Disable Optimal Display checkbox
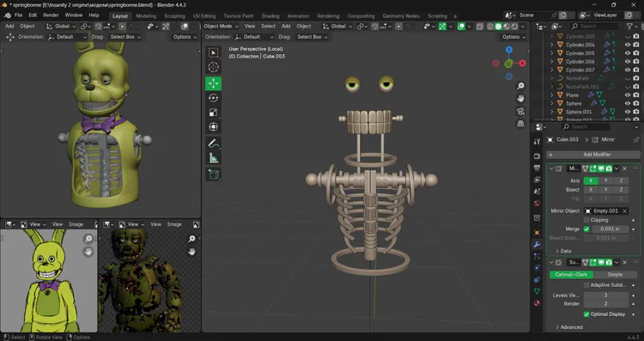 tap(586, 314)
